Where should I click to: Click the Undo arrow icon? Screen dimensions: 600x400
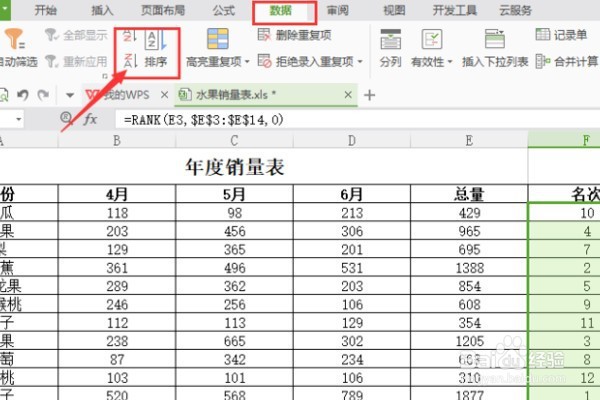tap(23, 95)
